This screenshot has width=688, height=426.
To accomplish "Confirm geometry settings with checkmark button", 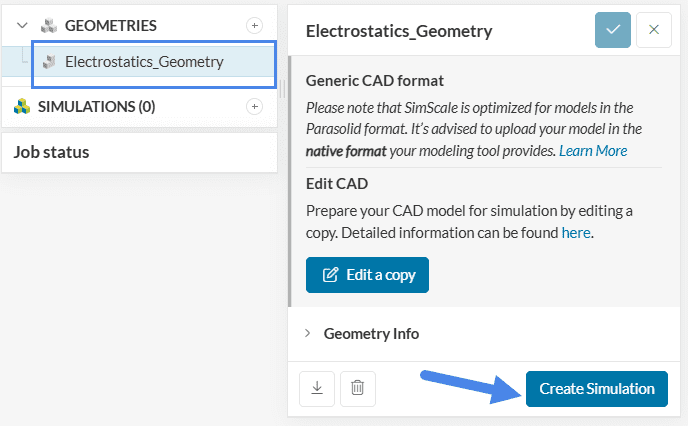I will point(613,30).
